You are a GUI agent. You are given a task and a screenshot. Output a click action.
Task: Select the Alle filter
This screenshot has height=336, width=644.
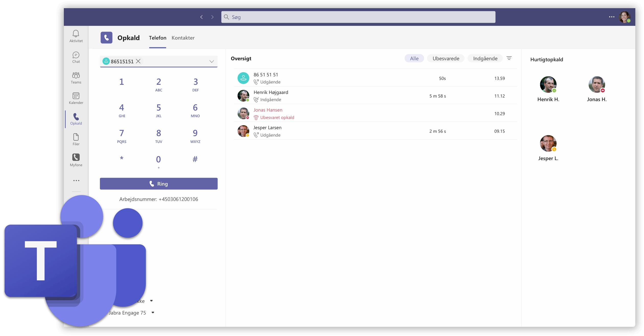point(414,58)
